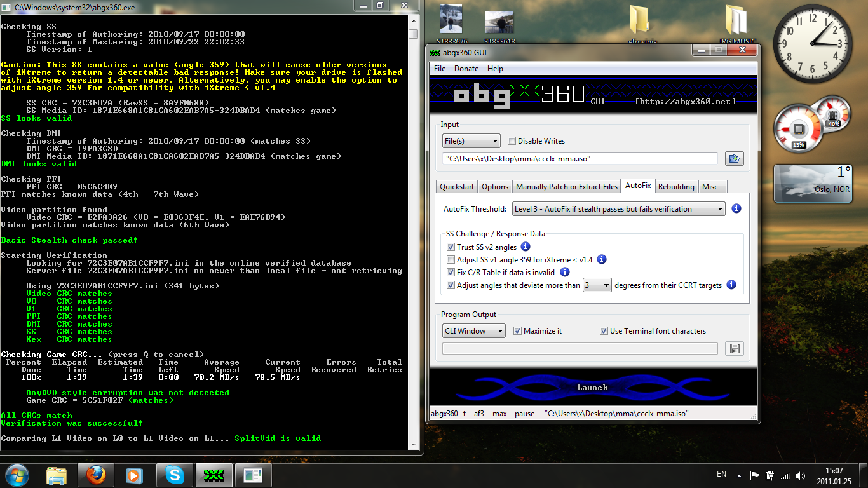Click the program output file field
The height and width of the screenshot is (488, 868).
tap(580, 348)
